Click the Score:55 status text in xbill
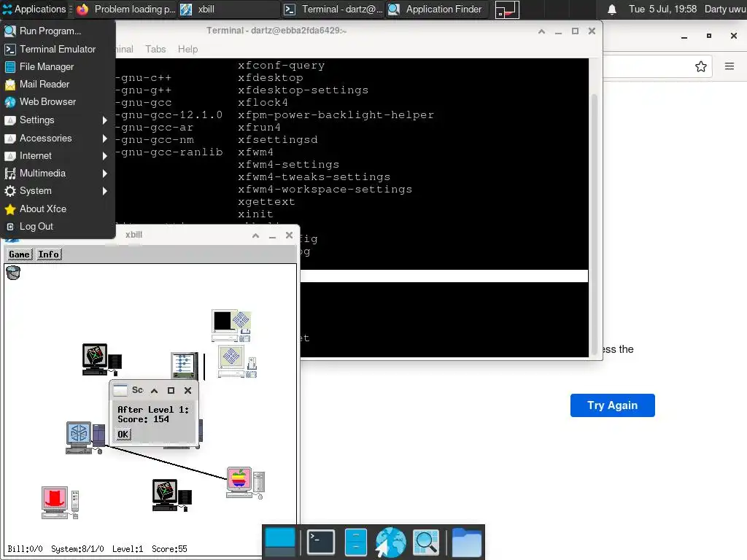This screenshot has width=747, height=560. (169, 549)
